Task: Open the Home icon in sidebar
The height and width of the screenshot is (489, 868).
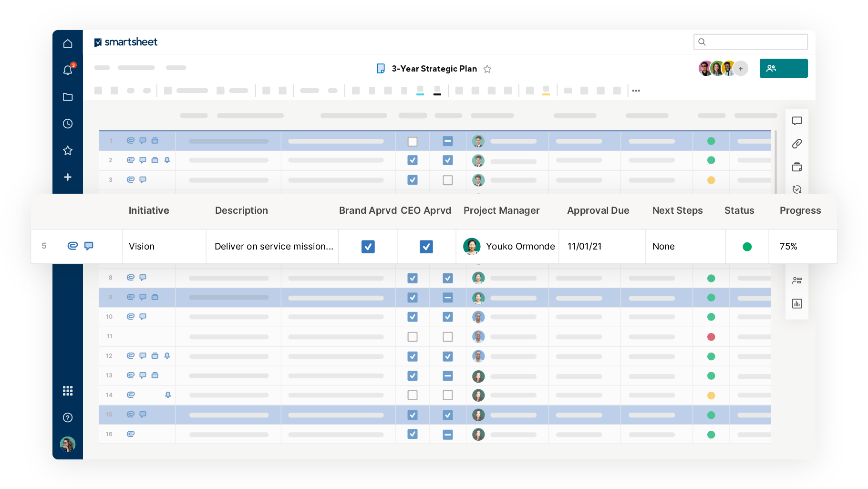Action: 68,43
